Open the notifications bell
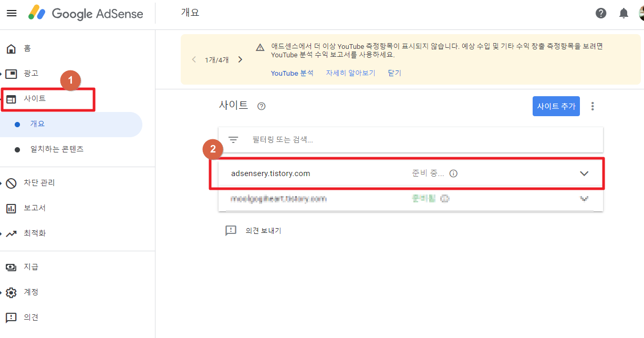Image resolution: width=644 pixels, height=338 pixels. click(624, 13)
